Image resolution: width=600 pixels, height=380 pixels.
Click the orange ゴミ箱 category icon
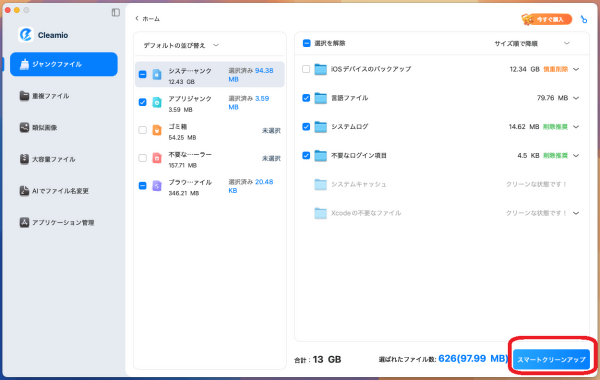157,130
